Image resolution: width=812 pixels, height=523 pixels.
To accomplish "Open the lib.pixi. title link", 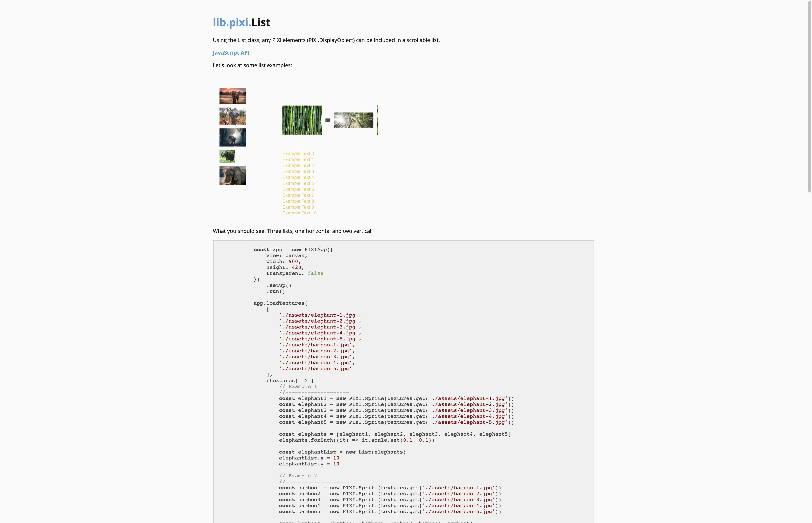I will click(232, 22).
